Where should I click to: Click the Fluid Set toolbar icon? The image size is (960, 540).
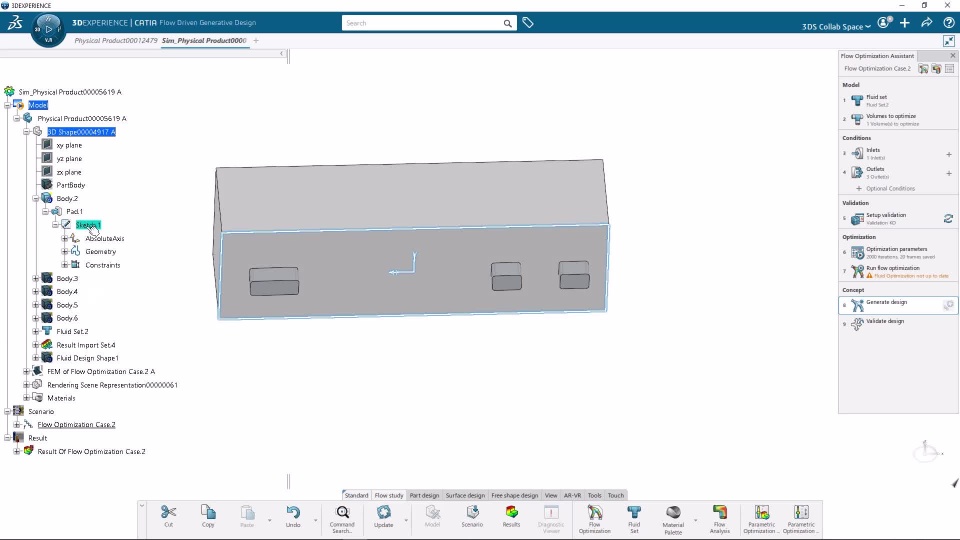tap(634, 512)
